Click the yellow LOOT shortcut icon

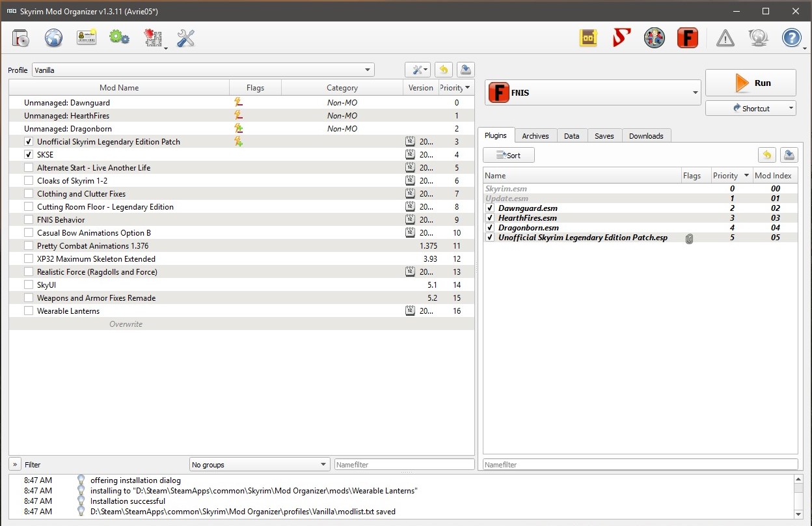[x=588, y=38]
